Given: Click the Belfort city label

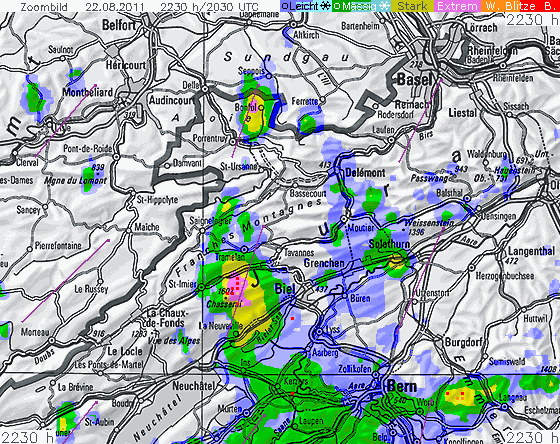Looking at the screenshot, I should coord(119,25).
